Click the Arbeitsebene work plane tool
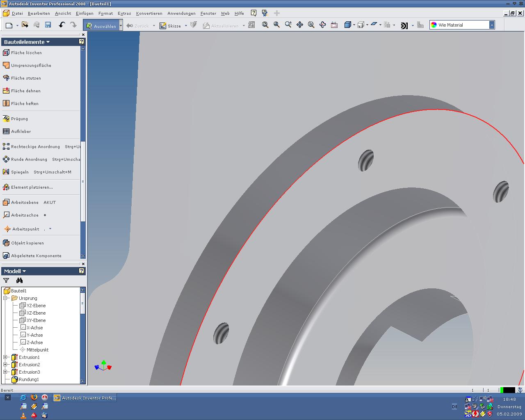Screen dimensions: 525x420 tap(25, 202)
